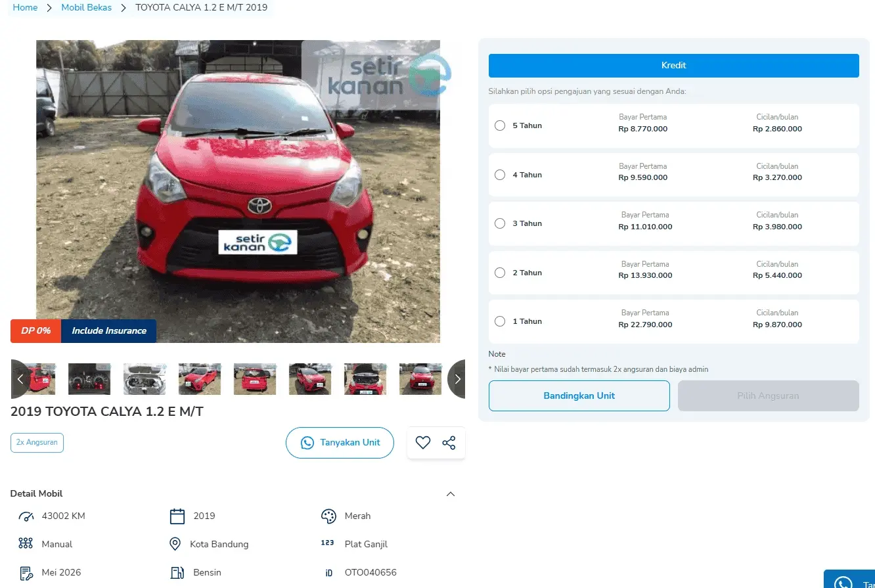Select the 3 Tahun installment option
The height and width of the screenshot is (588, 875).
(500, 223)
